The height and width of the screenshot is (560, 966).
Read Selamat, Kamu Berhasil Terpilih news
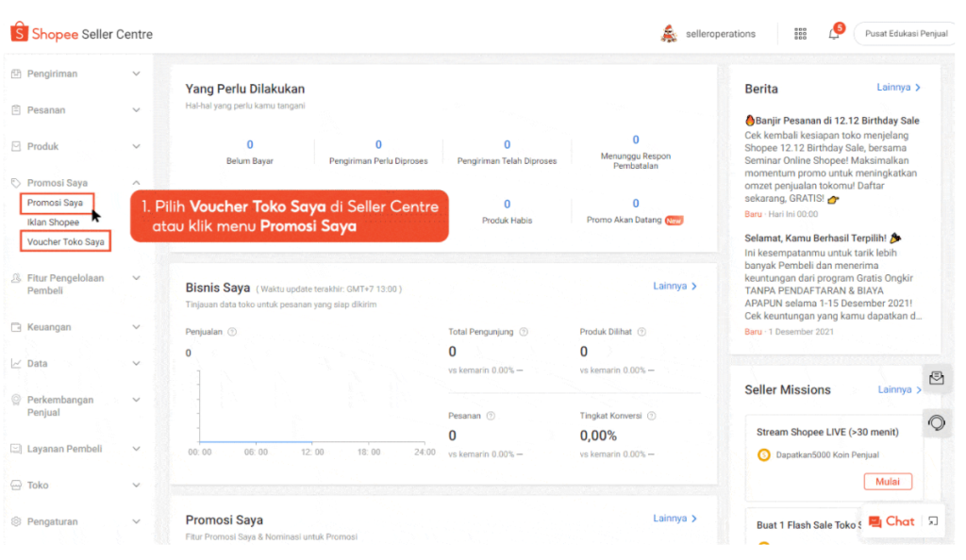823,239
